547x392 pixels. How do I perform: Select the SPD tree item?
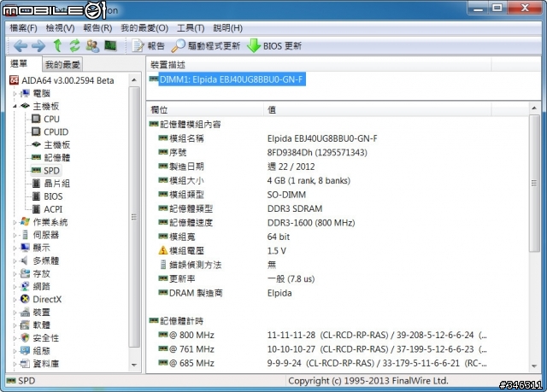pos(51,171)
